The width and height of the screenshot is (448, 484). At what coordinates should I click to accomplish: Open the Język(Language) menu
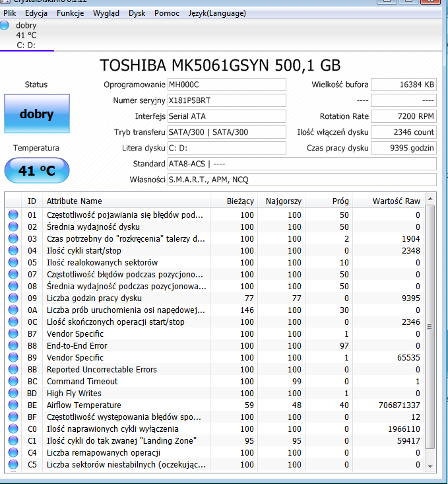(217, 13)
